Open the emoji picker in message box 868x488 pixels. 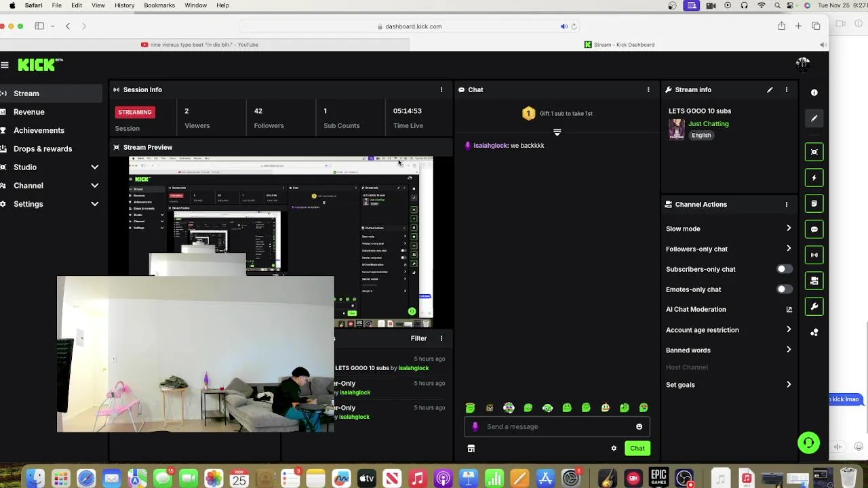[x=639, y=426]
